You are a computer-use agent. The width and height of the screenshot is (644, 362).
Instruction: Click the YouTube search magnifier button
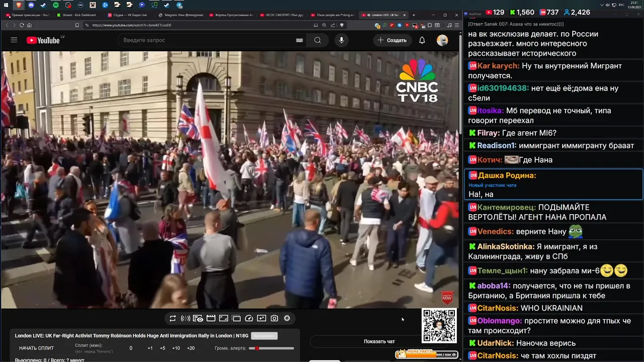pos(317,40)
